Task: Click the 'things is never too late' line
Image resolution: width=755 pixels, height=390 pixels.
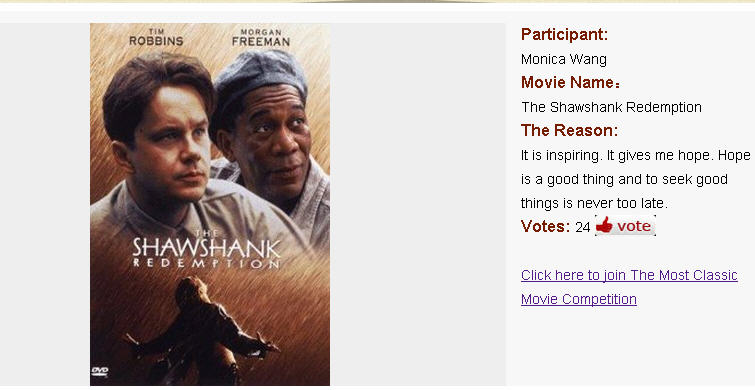Action: click(x=594, y=203)
